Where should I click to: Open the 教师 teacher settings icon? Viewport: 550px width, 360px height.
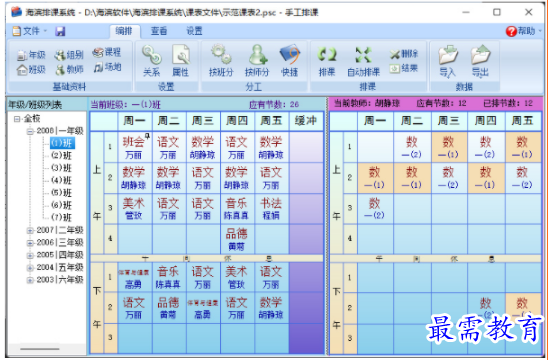pos(69,70)
